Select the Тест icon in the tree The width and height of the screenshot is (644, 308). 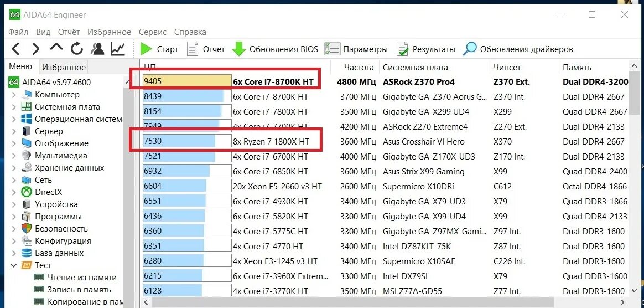27,265
